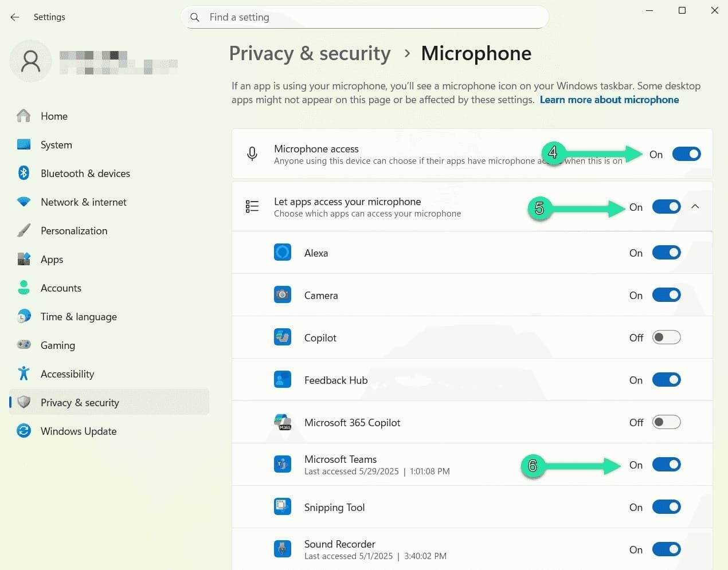Click the Windows Update icon
Viewport: 728px width, 570px height.
click(23, 431)
